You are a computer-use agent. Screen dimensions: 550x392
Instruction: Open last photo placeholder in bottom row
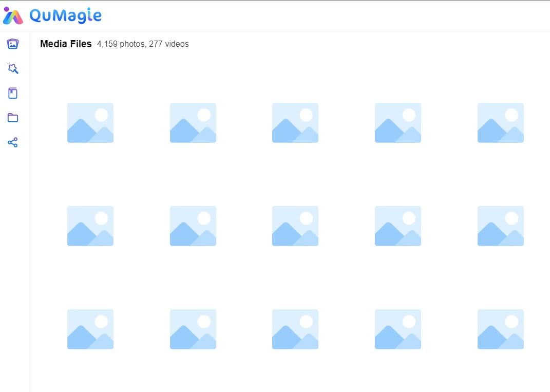[x=501, y=329]
